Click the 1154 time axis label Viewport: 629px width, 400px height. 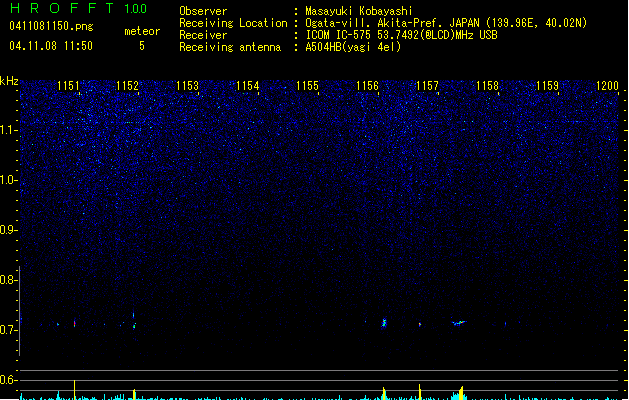(248, 86)
